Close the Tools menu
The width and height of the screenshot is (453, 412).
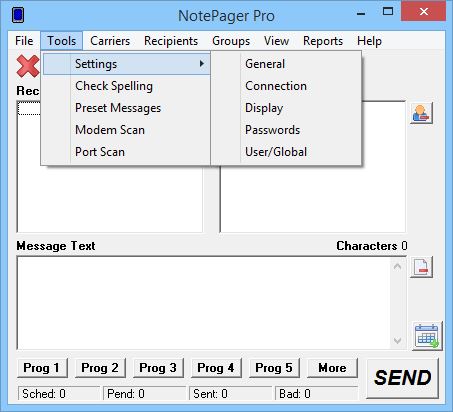coord(62,41)
